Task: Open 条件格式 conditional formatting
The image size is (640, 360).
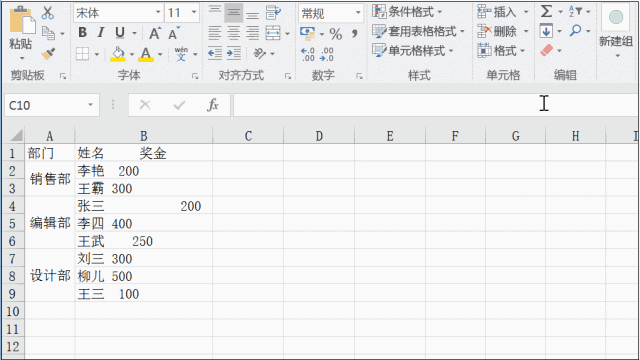Action: pos(407,12)
